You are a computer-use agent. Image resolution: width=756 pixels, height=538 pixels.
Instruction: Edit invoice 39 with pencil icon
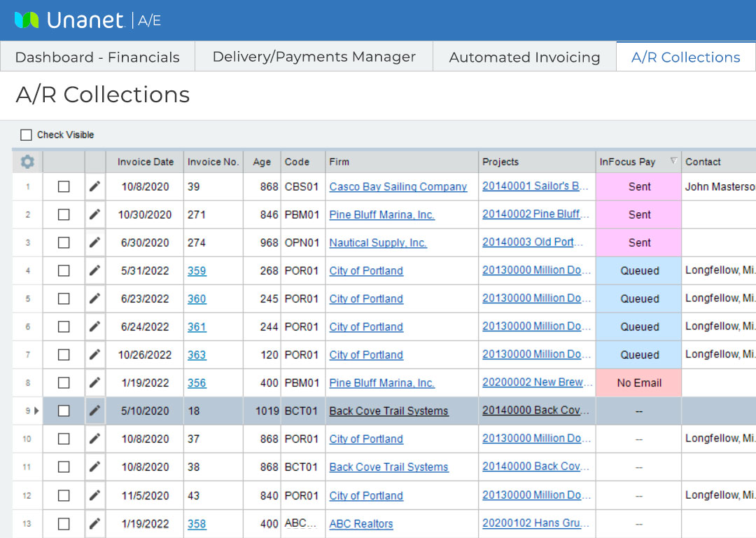(95, 186)
